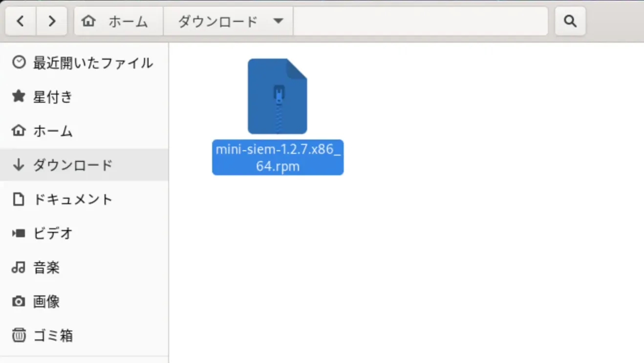Image resolution: width=644 pixels, height=363 pixels.
Task: Navigate back with the left arrow button
Action: (20, 21)
